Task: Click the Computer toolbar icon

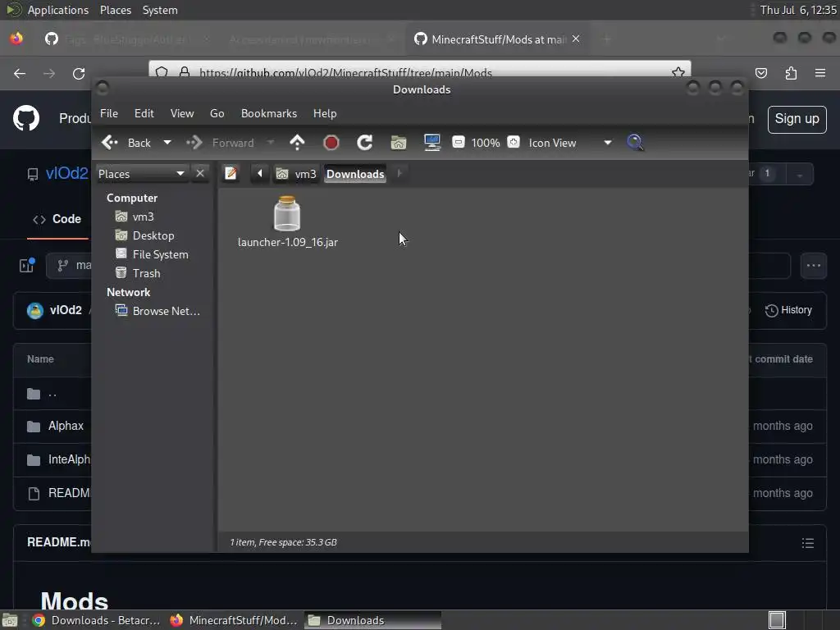Action: [431, 143]
